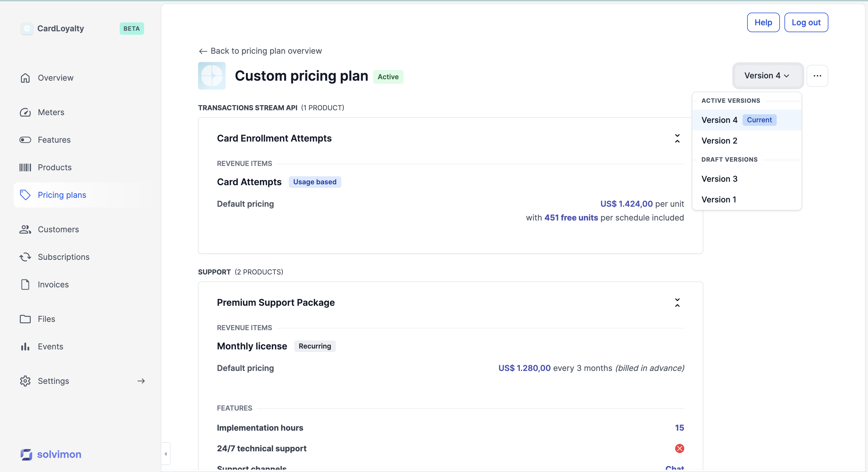Image resolution: width=868 pixels, height=472 pixels.
Task: Open the Overview home icon
Action: click(x=25, y=78)
